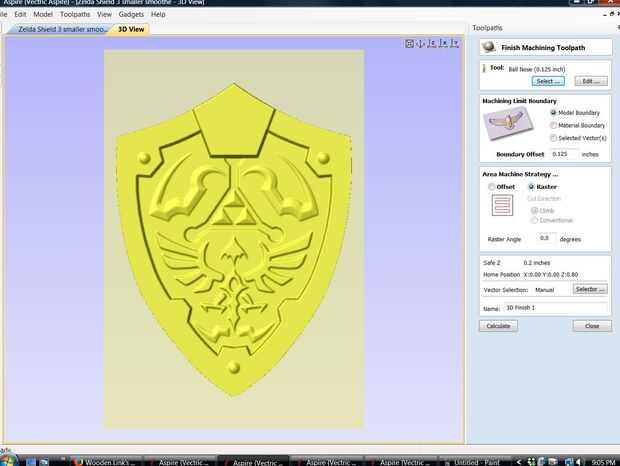Click Safe Z value '0.2 inches'
This screenshot has width=620, height=466.
[537, 262]
